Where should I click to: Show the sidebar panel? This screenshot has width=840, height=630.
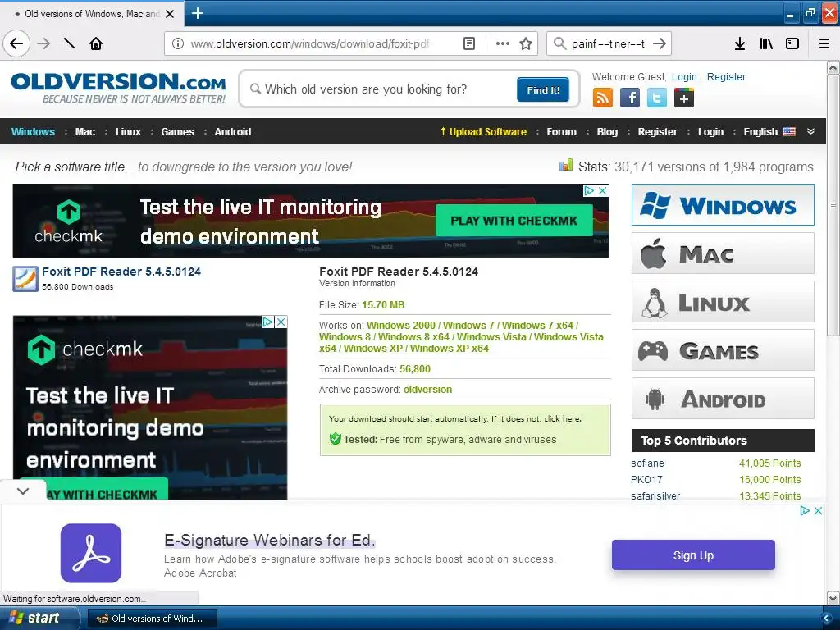click(792, 44)
